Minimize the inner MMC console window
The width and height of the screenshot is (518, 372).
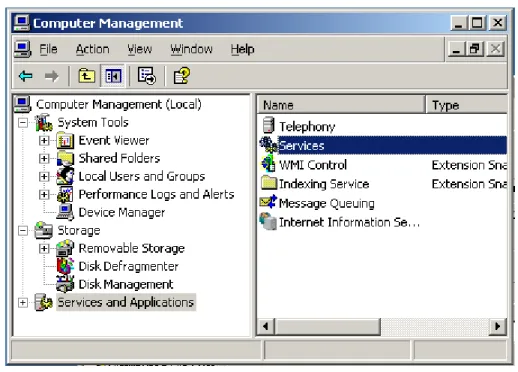pyautogui.click(x=456, y=49)
